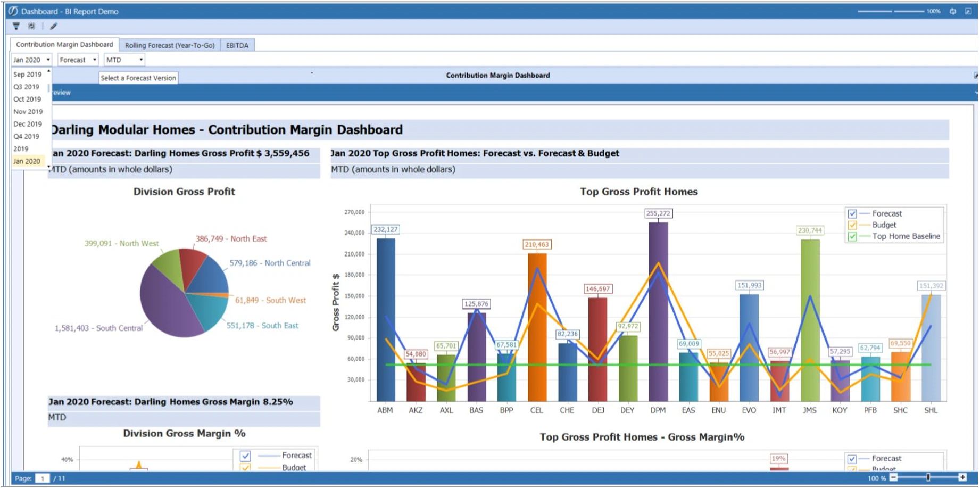Toggle the Top Home Baseline checkbox
The image size is (980, 488).
point(852,237)
